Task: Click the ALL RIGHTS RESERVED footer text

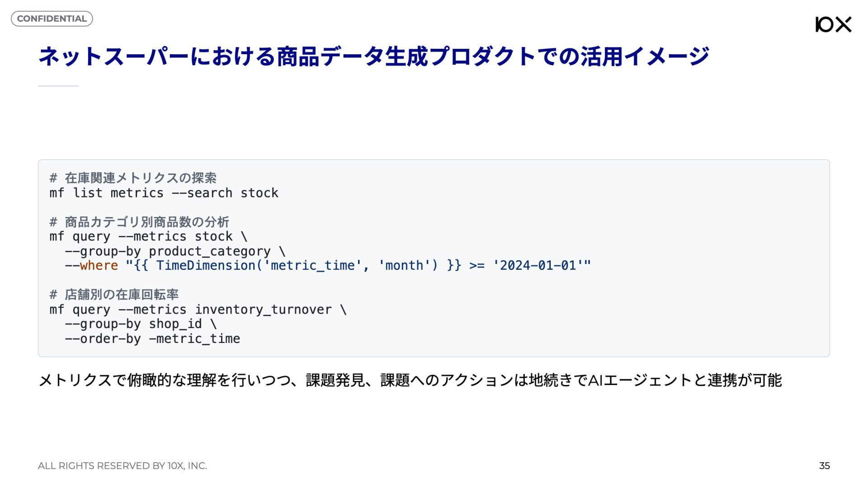Action: coord(123,465)
